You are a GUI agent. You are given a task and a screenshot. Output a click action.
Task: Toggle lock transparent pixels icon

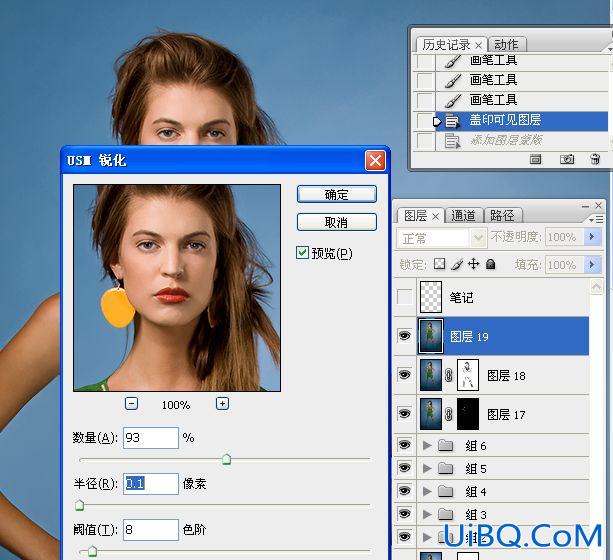click(x=439, y=264)
